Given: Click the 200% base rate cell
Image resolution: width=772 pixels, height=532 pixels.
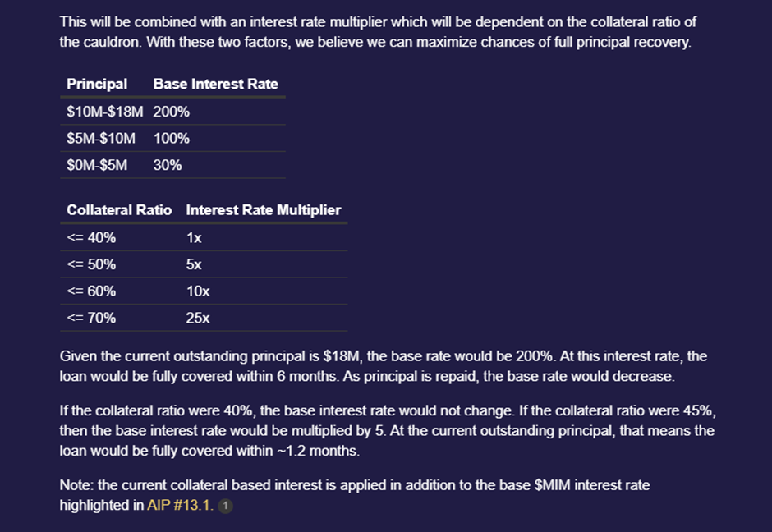Looking at the screenshot, I should click(172, 111).
